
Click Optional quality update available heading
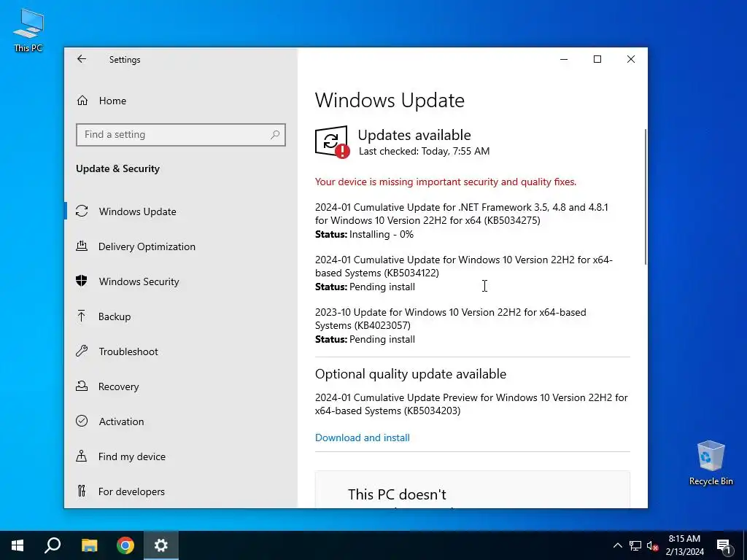pos(410,374)
